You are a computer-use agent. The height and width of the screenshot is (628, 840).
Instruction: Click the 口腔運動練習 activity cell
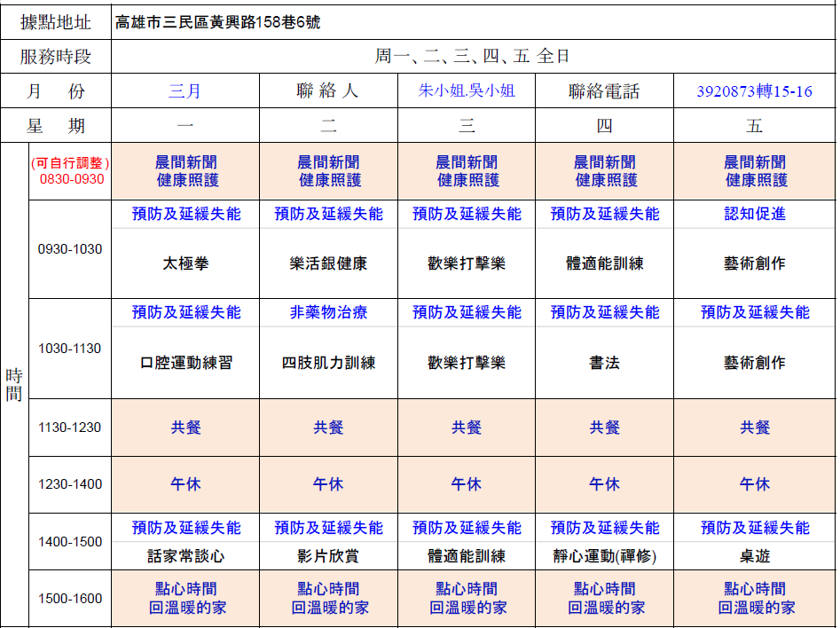click(x=185, y=363)
